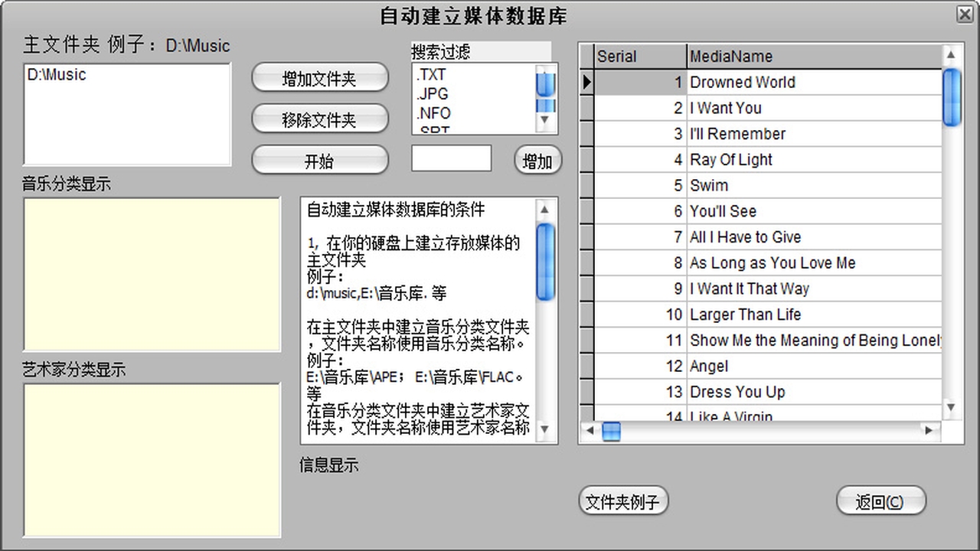Click the 移除文件夹 button
The width and height of the screenshot is (980, 551).
pyautogui.click(x=319, y=119)
